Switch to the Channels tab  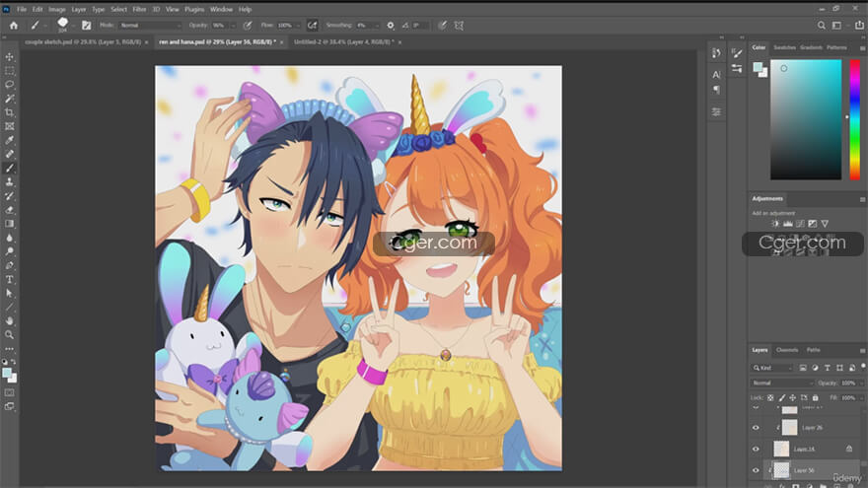787,350
